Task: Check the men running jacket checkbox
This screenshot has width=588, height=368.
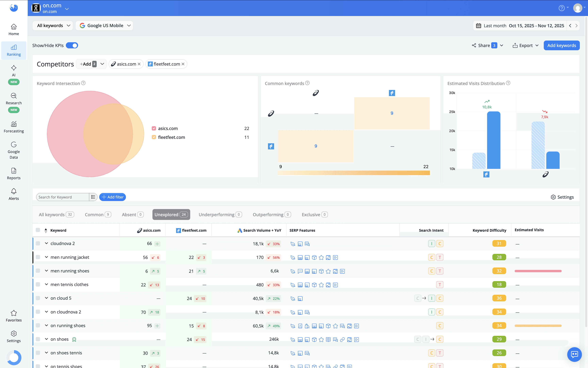Action: click(x=38, y=257)
